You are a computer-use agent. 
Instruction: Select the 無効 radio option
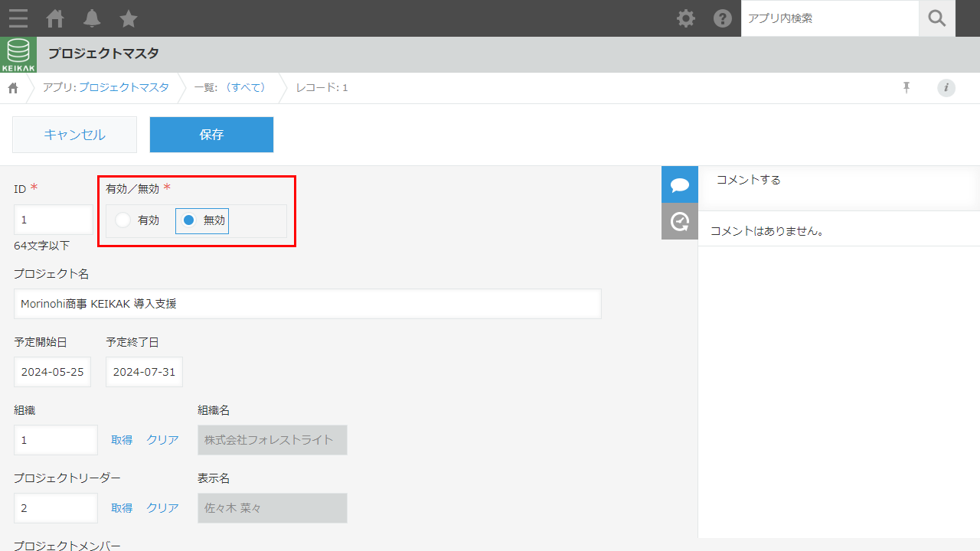pos(202,220)
